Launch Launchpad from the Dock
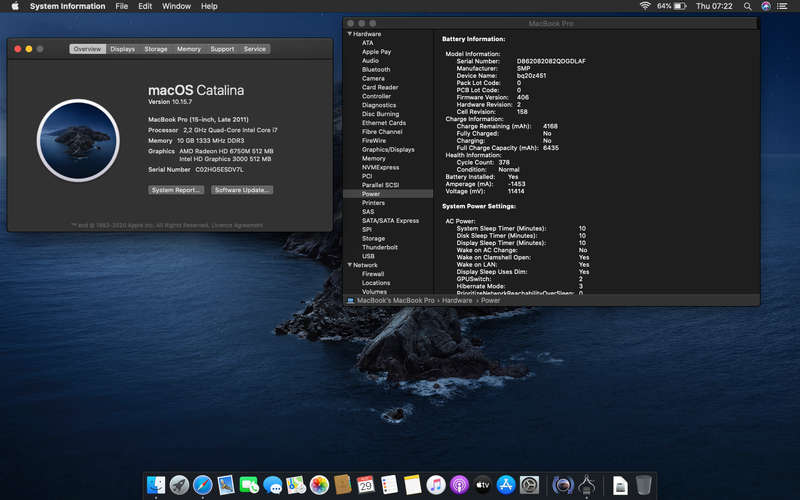This screenshot has height=500, width=800. pos(179,485)
